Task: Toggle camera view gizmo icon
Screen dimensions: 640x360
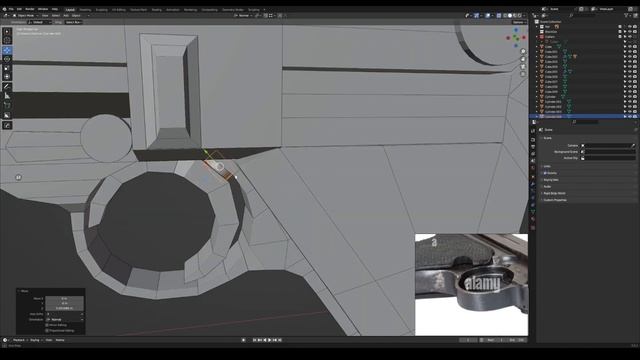Action: [x=523, y=67]
